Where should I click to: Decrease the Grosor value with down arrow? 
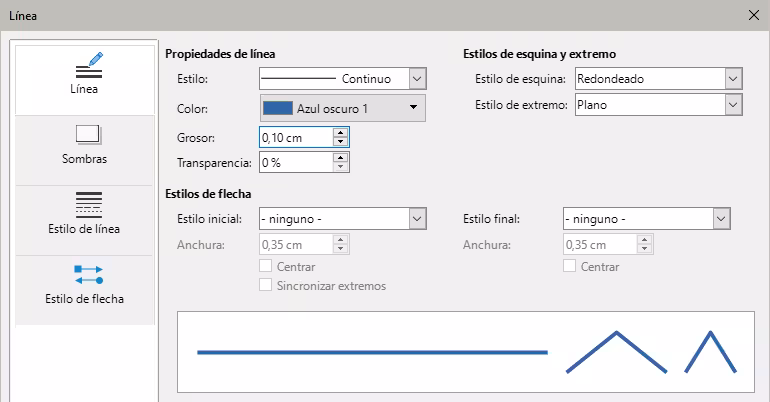tap(340, 142)
